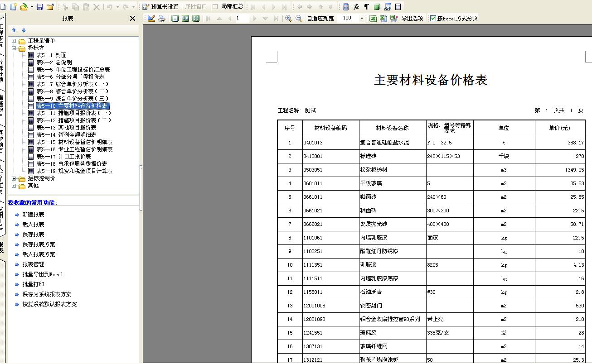Toggle the paragraph mark (¶) icon
This screenshot has height=364, width=592.
[x=366, y=6]
